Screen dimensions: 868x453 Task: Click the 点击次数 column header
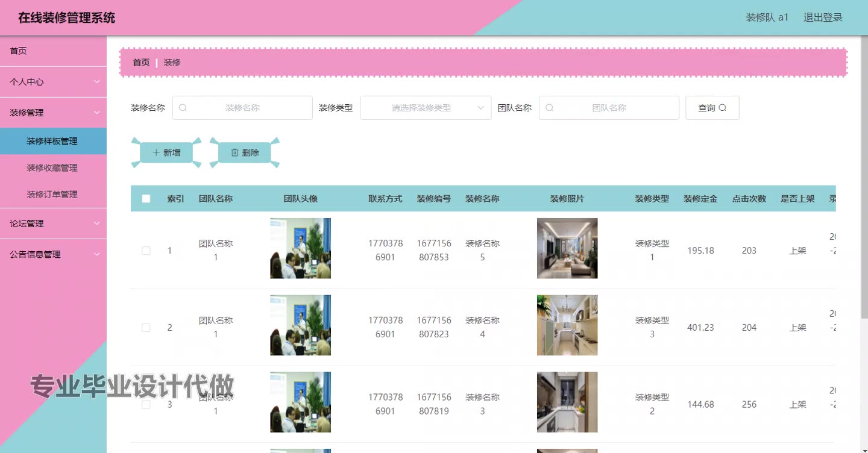pos(749,199)
